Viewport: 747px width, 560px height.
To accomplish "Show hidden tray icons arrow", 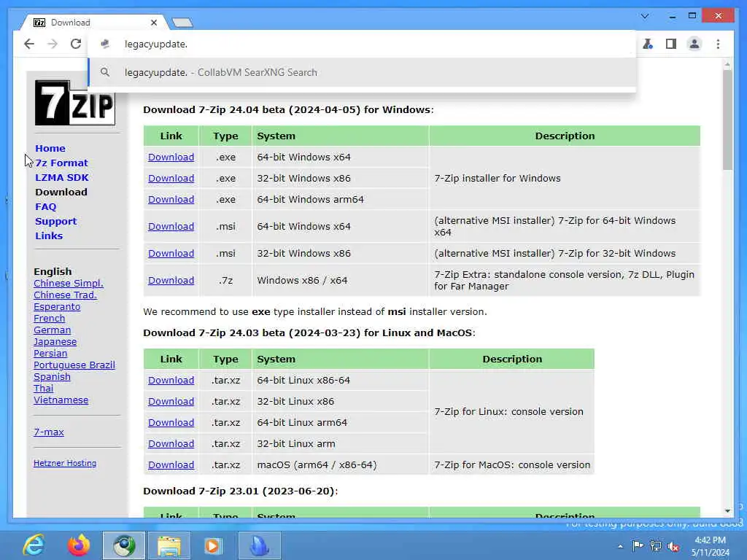I will (620, 546).
